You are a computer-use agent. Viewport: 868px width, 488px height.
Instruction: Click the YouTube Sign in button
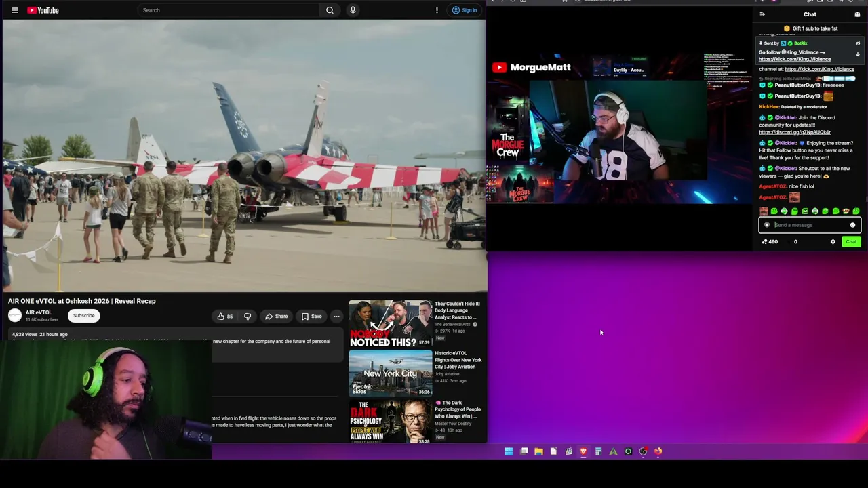pyautogui.click(x=465, y=10)
